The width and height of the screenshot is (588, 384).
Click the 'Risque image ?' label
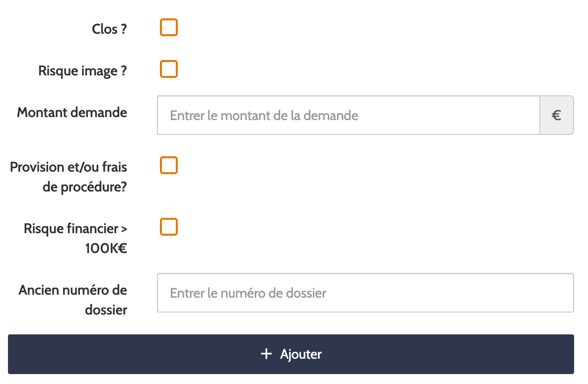coord(82,71)
